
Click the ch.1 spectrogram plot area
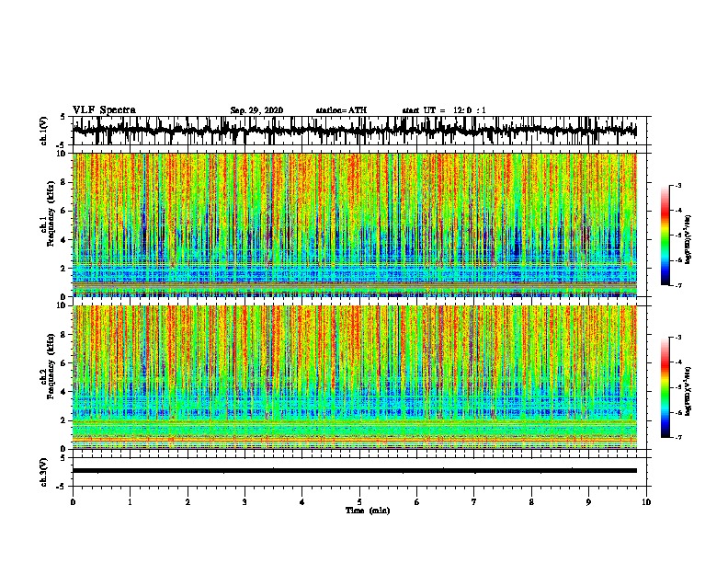355,224
